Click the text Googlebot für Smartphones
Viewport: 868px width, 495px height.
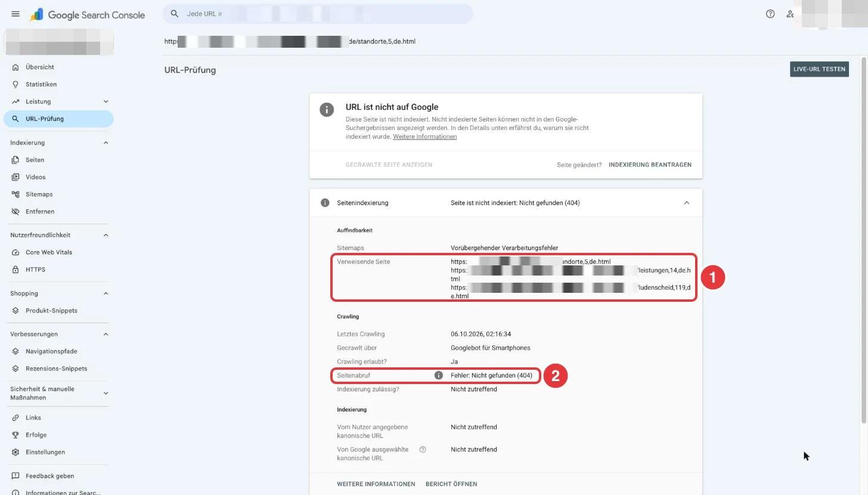pos(490,348)
